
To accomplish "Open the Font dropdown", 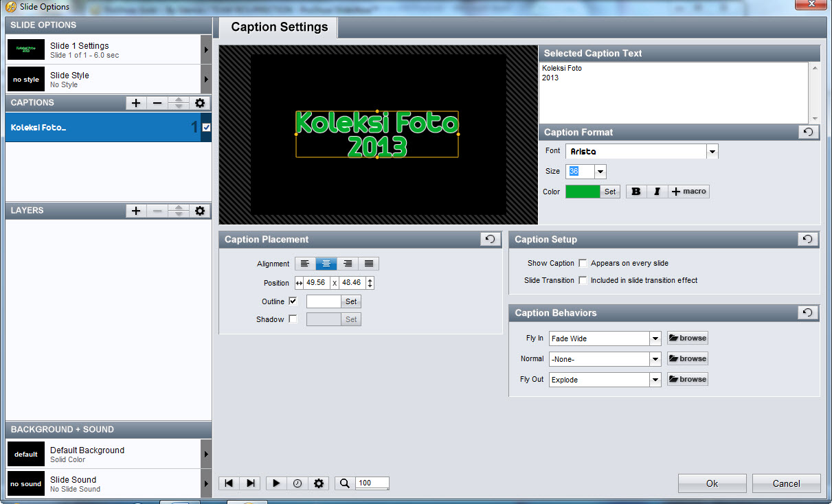I will pyautogui.click(x=712, y=150).
